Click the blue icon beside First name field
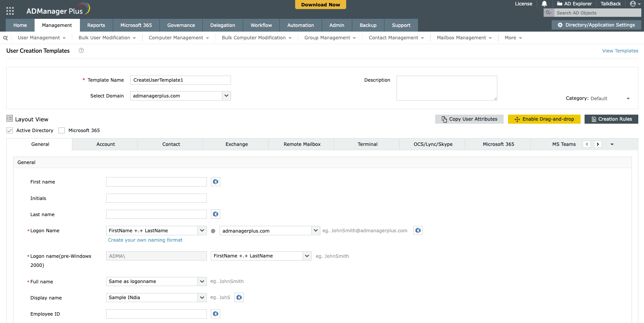The height and width of the screenshot is (323, 644). tap(215, 181)
